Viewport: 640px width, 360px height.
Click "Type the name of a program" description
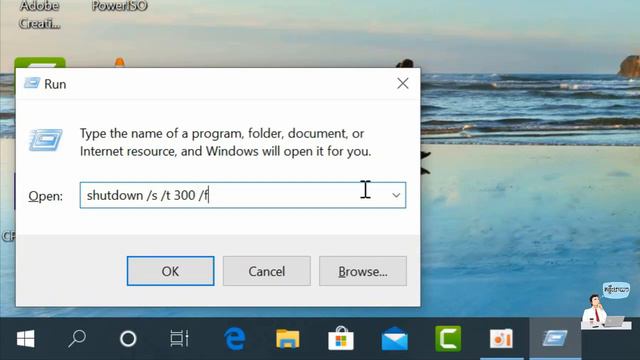click(x=225, y=142)
